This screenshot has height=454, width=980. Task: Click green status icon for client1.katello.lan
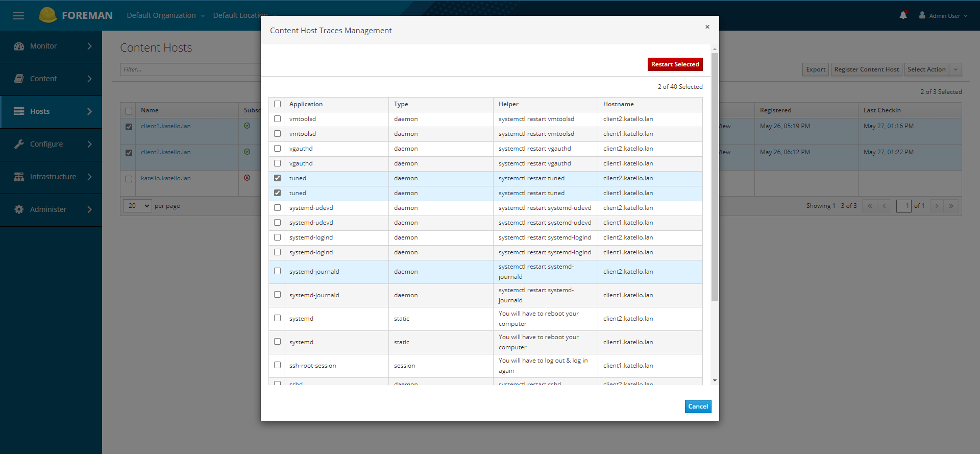247,126
